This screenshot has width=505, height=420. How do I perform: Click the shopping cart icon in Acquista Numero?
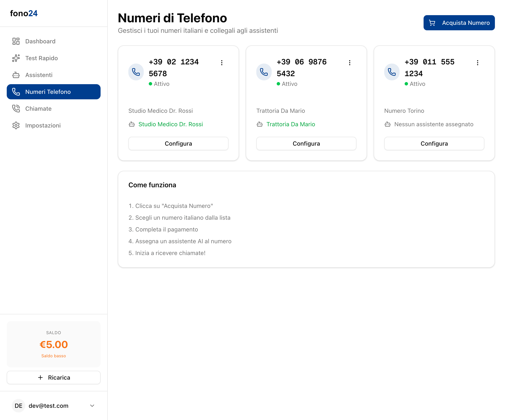pos(432,23)
